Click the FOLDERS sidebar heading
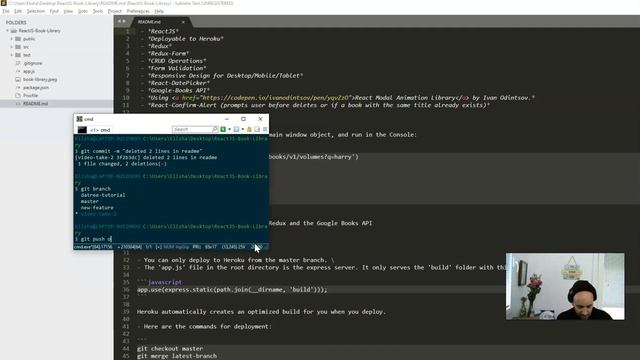This screenshot has width=640, height=360. click(16, 22)
